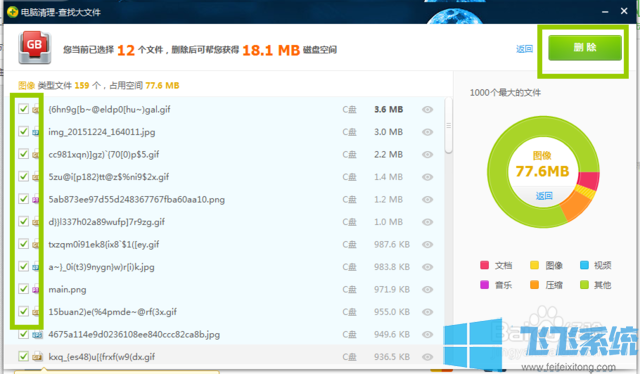Select the blue 视频 legend swatch

click(584, 265)
